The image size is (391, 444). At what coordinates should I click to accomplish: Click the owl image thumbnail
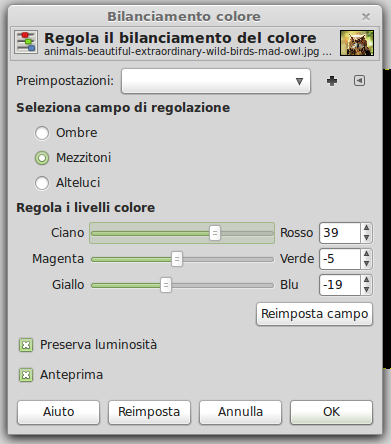(x=357, y=43)
